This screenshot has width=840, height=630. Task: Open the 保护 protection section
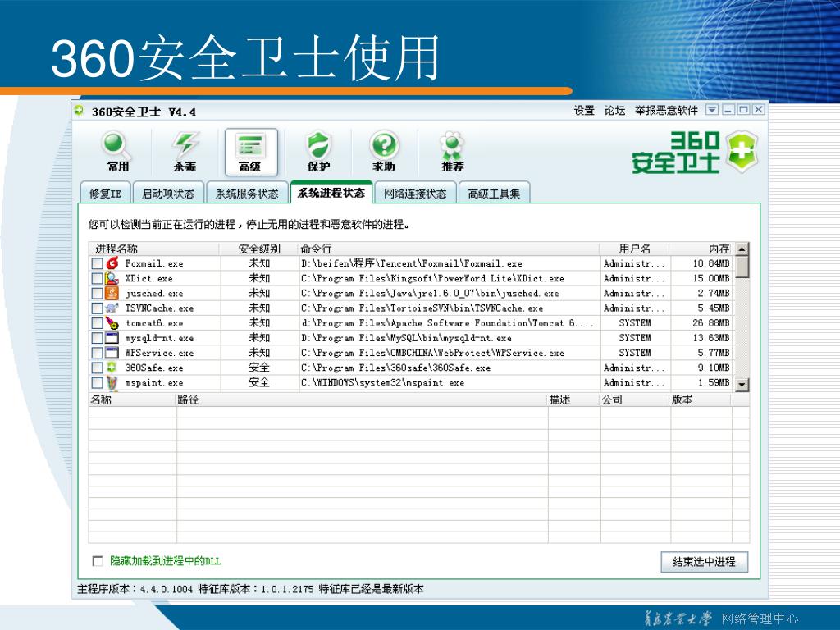318,152
